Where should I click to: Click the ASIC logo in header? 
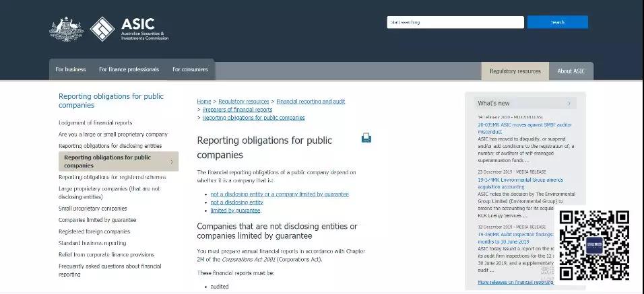129,30
